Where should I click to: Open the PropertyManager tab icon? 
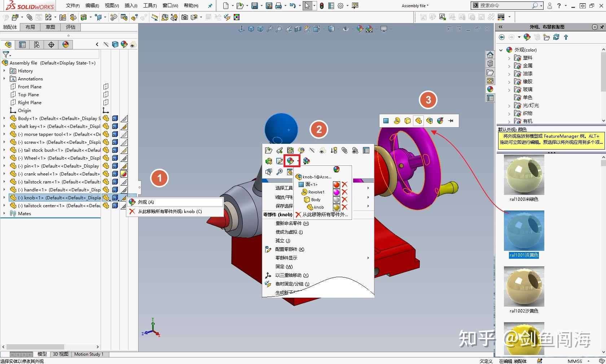(22, 44)
